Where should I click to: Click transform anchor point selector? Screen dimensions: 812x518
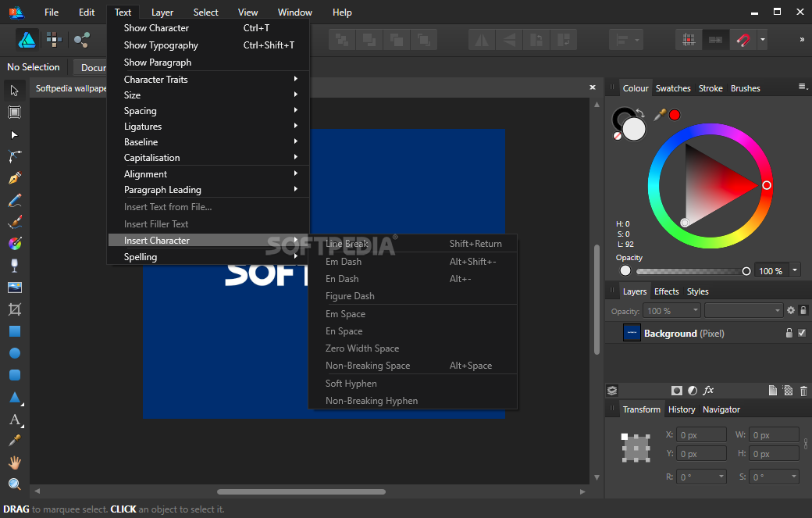(636, 448)
